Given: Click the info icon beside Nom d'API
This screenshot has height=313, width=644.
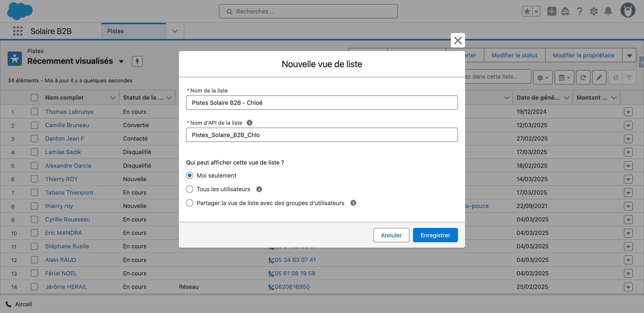Looking at the screenshot, I should [x=249, y=123].
